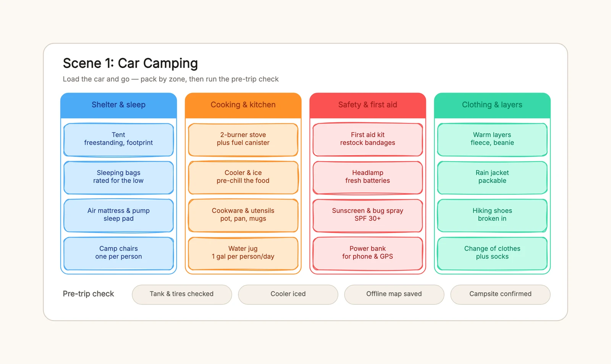Select the Shelter & sleep column header
Viewport: 611px width, 364px height.
click(x=118, y=105)
